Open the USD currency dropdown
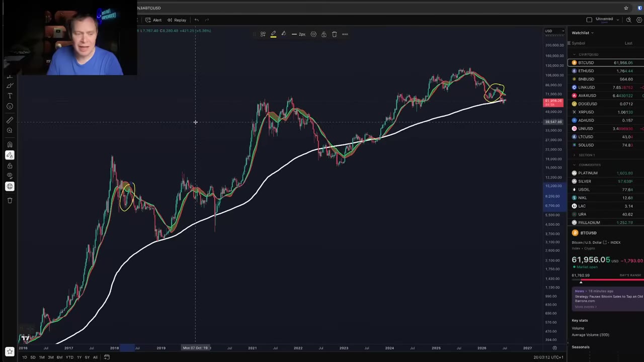The height and width of the screenshot is (362, 644). pos(554,31)
